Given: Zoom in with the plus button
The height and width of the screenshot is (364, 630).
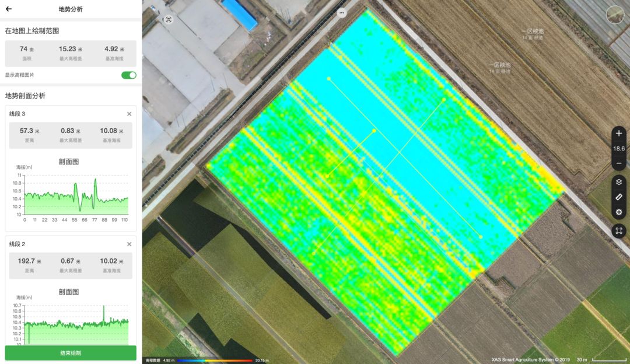Looking at the screenshot, I should [619, 134].
